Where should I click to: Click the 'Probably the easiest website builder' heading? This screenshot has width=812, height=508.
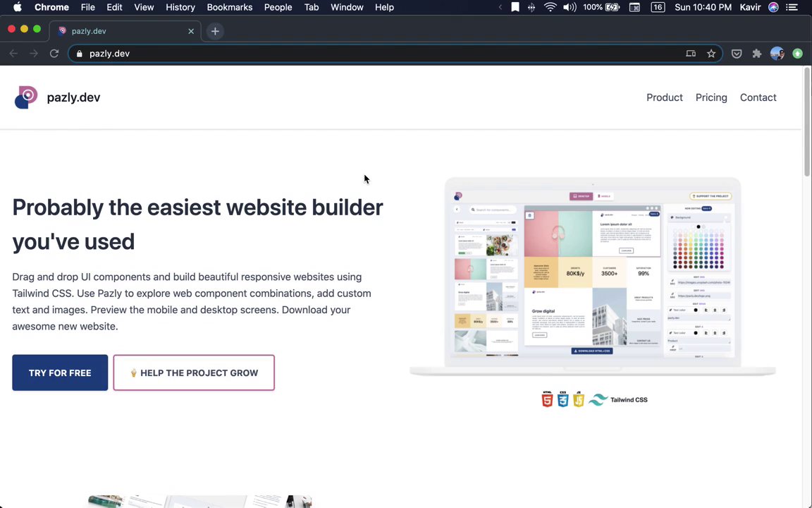coord(198,224)
